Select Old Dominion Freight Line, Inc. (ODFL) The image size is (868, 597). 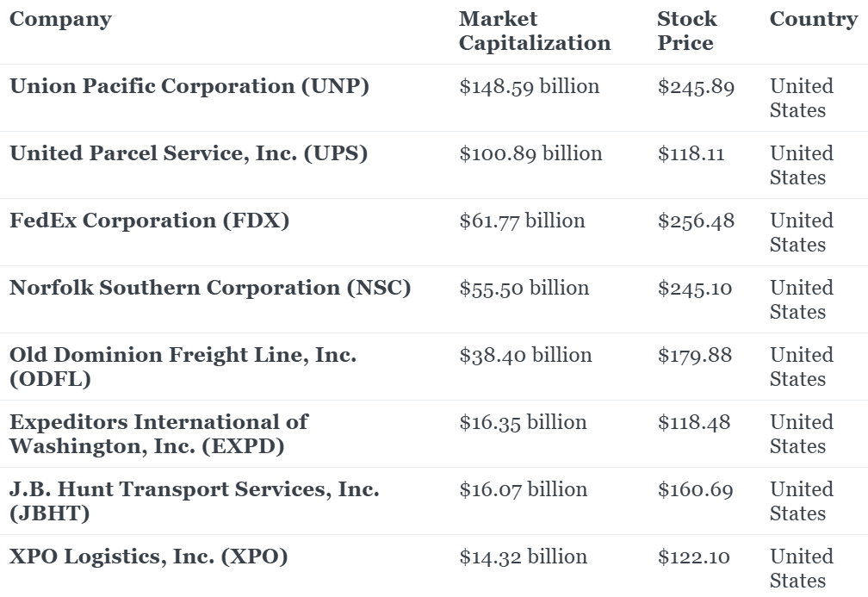click(x=183, y=366)
